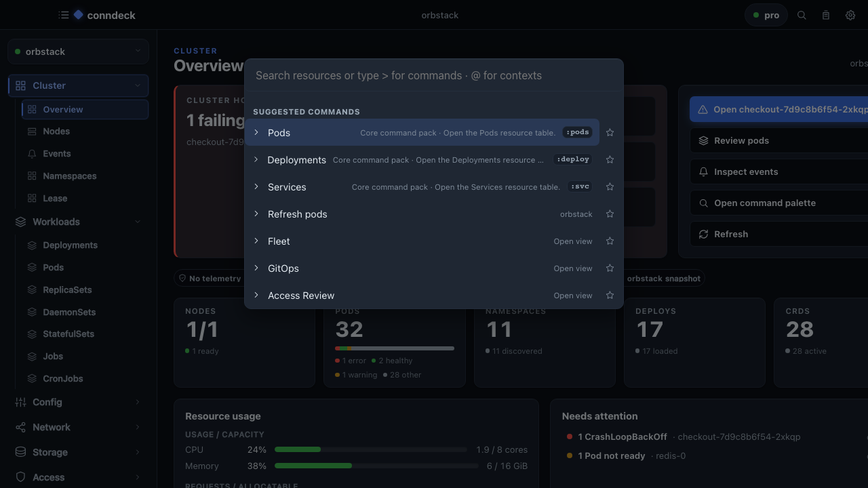Collapse the Workloads section chevron
Viewport: 868px width, 488px height.
[x=138, y=222]
